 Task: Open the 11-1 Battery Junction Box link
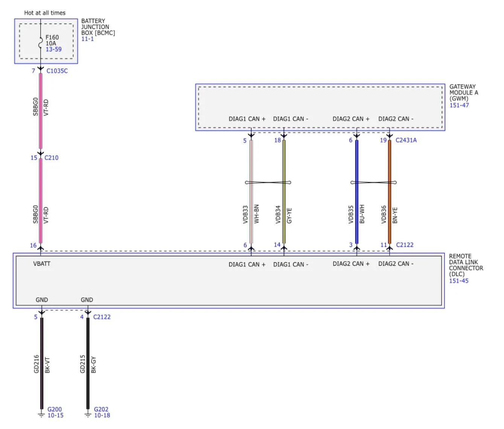click(87, 39)
